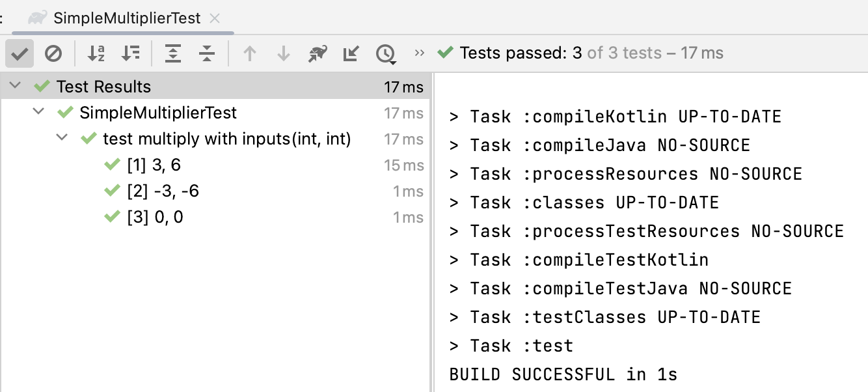Toggle the Show Ignored tests button
Viewport: 868px width, 392px height.
pos(53,53)
